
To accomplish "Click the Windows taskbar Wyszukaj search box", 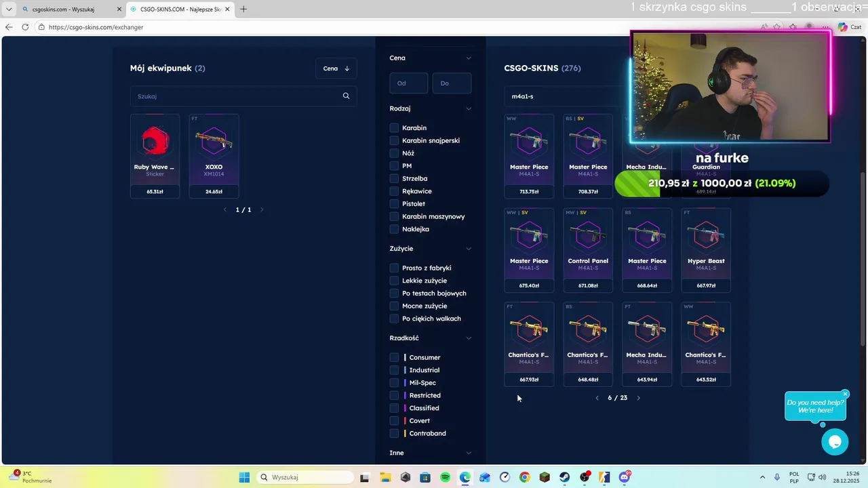I will pyautogui.click(x=304, y=477).
